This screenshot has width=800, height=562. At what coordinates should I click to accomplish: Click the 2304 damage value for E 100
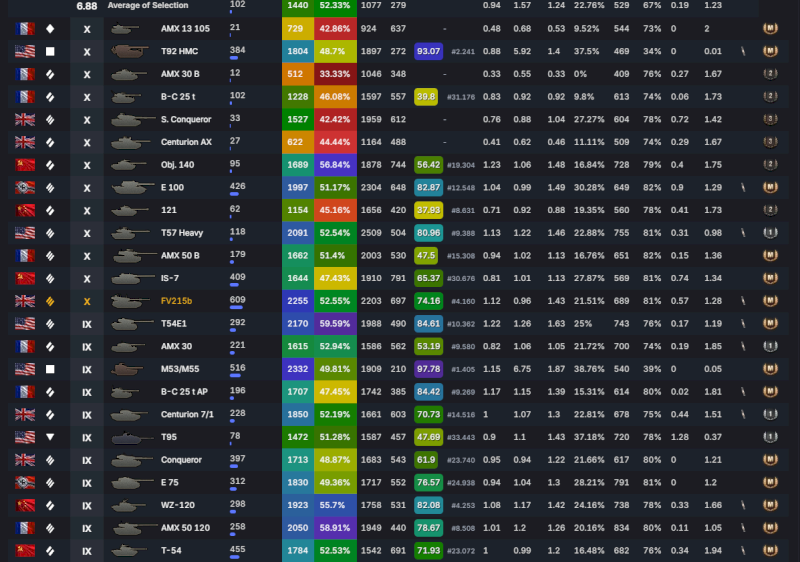pos(371,188)
